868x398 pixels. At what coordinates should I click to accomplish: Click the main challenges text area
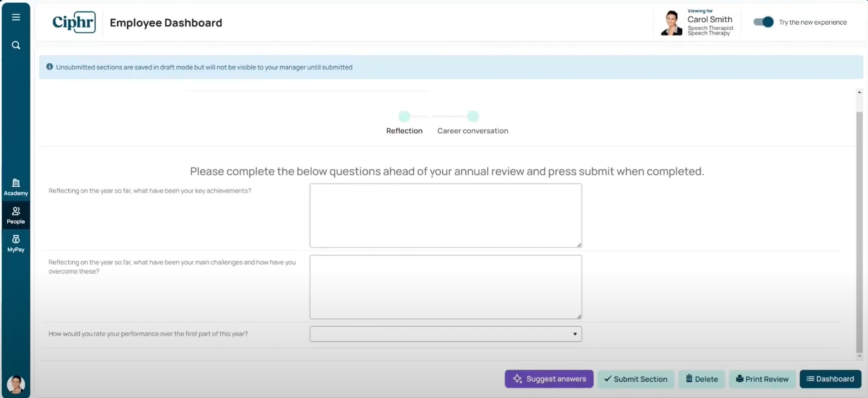coord(445,287)
